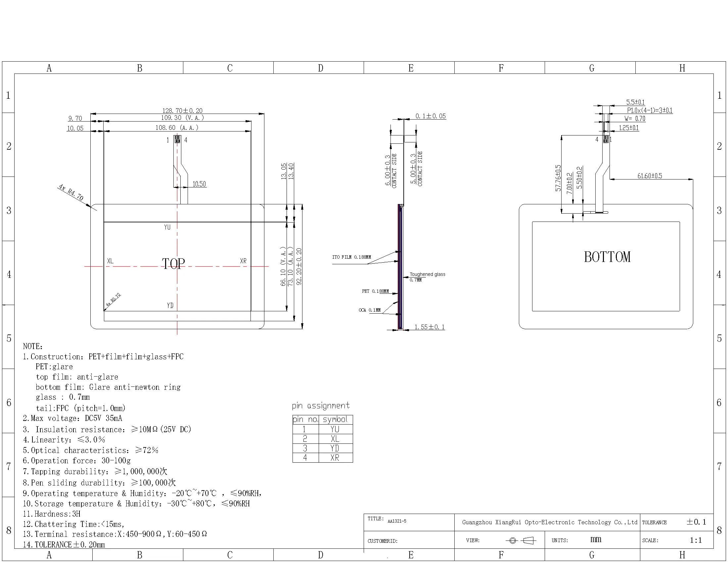
Task: Click the 7.00±0.2 dimension
Action: pos(569,183)
